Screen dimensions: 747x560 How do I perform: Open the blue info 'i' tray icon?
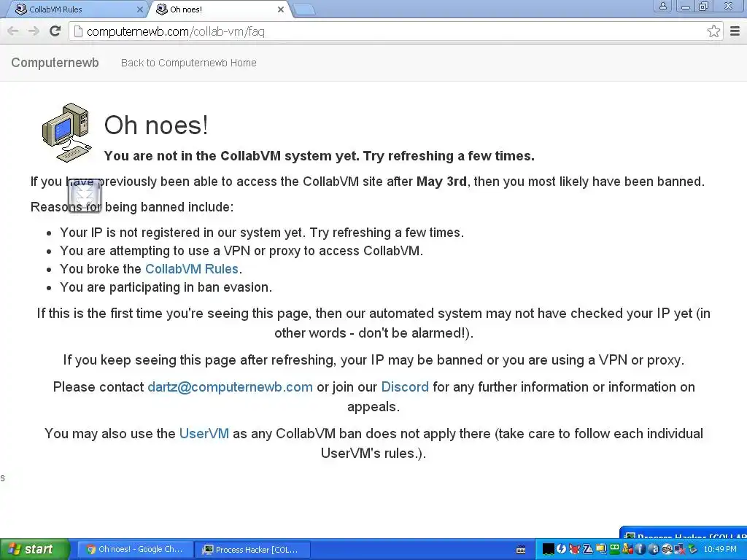tap(640, 549)
